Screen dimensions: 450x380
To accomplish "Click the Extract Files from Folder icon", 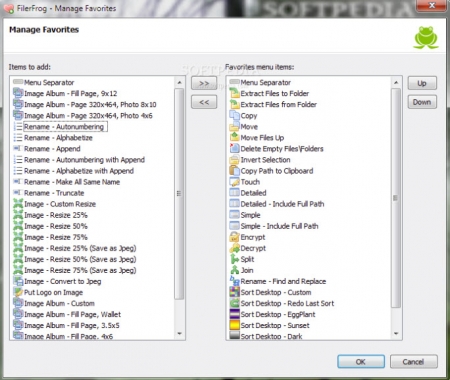I will click(x=235, y=104).
